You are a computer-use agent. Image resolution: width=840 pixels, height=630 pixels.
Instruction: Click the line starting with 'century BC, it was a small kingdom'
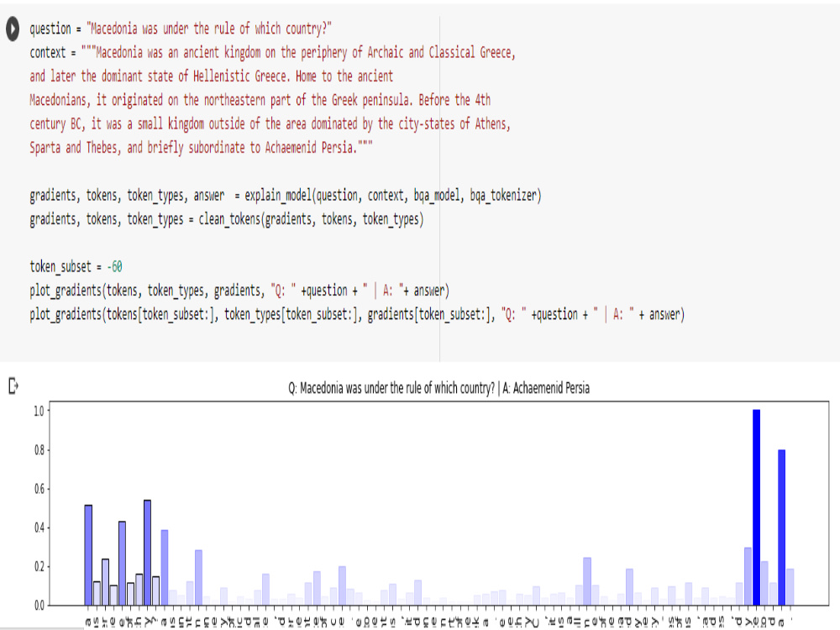pyautogui.click(x=270, y=123)
